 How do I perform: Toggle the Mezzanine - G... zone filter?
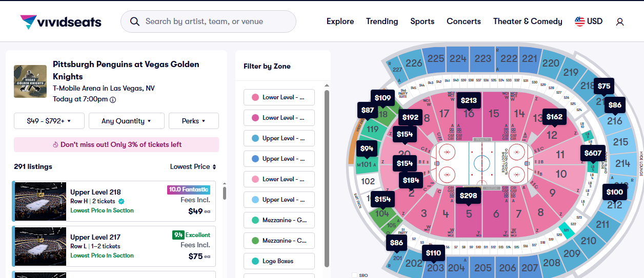(279, 220)
